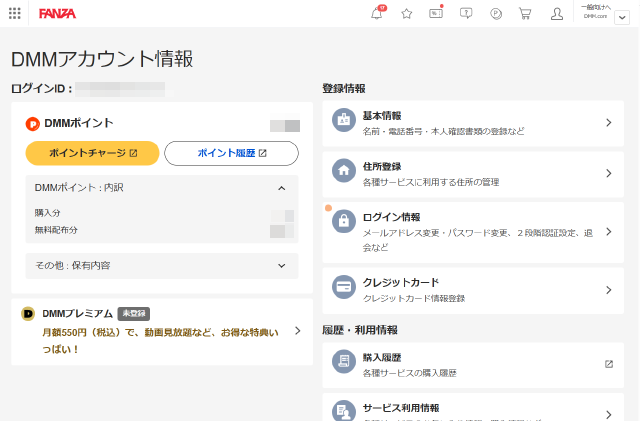Click the chevron on ログイン情報 row

pos(609,232)
